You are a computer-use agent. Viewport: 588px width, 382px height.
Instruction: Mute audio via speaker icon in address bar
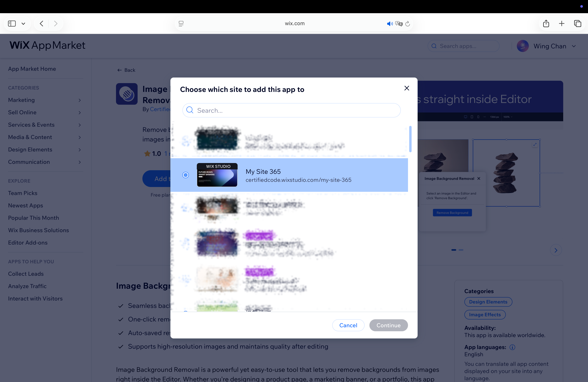coord(390,24)
